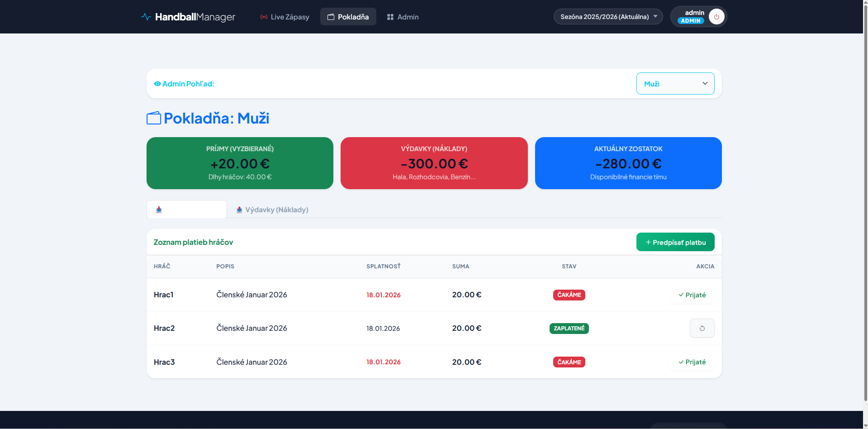
Task: Undo payment for Hrac2 with revert icon
Action: 702,328
